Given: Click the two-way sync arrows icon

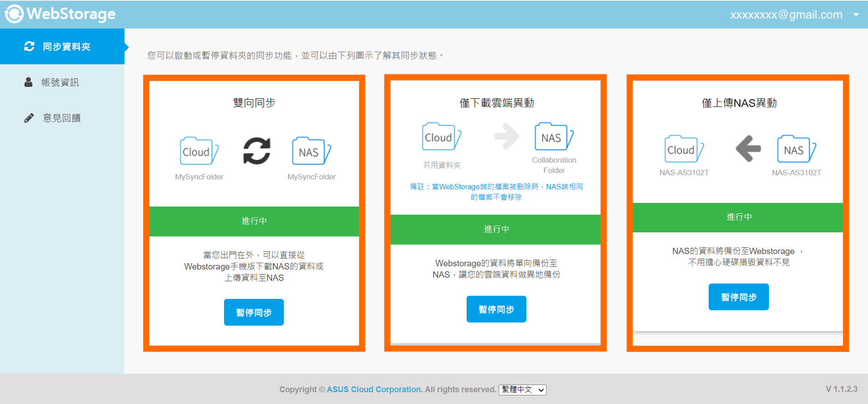Looking at the screenshot, I should point(257,151).
